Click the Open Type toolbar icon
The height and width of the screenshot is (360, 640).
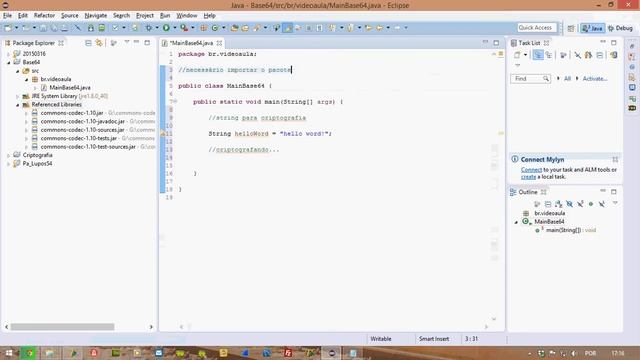[234, 28]
